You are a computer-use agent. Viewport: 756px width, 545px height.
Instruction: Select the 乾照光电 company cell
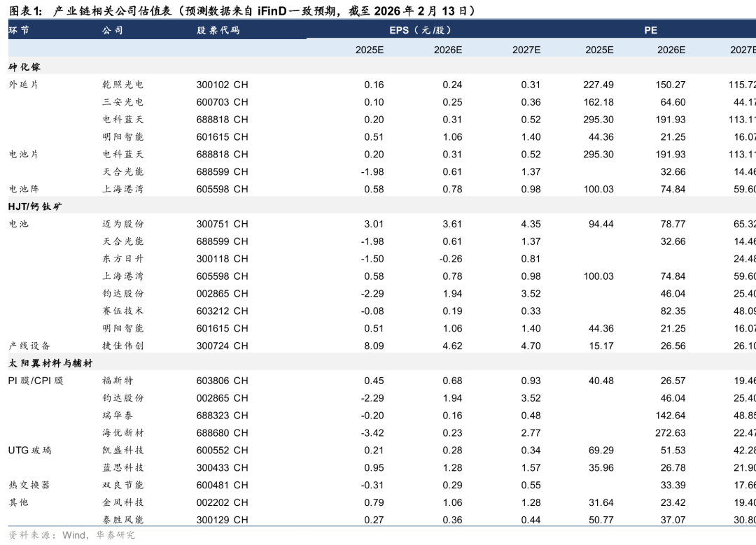pos(123,85)
